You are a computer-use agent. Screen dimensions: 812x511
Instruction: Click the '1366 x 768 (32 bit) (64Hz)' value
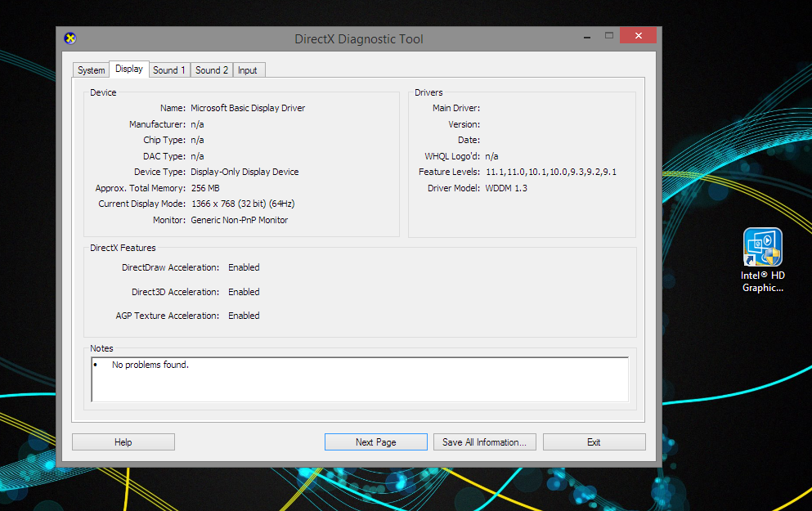pos(243,204)
